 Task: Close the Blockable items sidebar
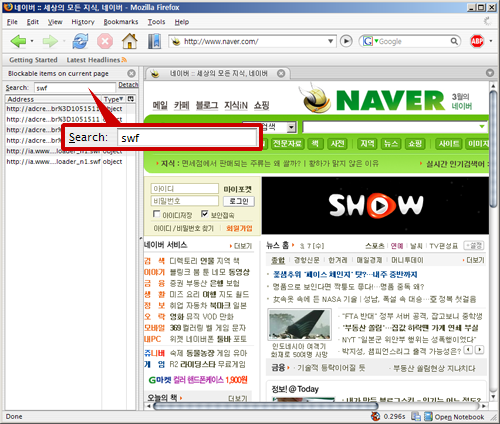click(x=131, y=73)
